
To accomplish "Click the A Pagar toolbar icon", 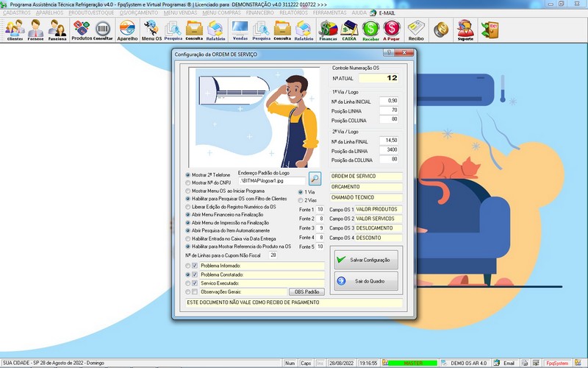I will [392, 29].
